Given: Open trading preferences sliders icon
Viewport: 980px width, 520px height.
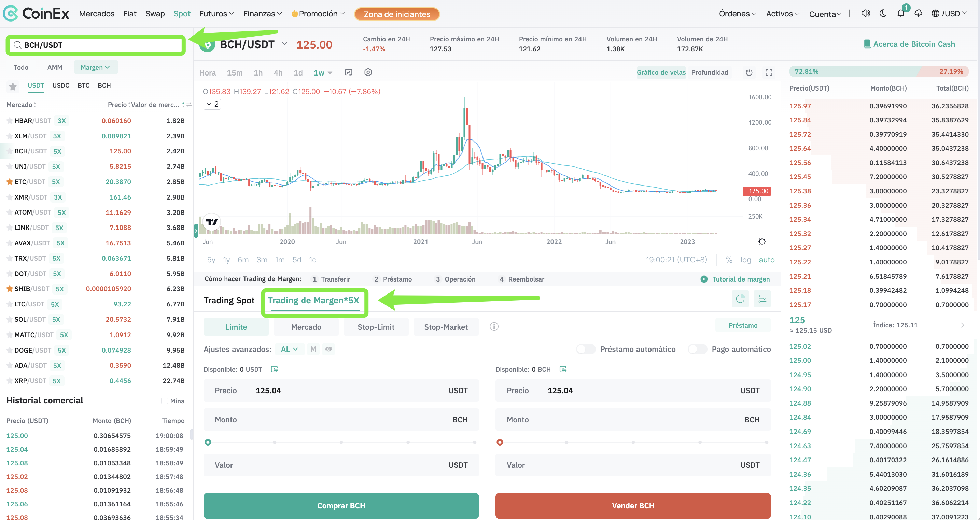Looking at the screenshot, I should (x=762, y=299).
